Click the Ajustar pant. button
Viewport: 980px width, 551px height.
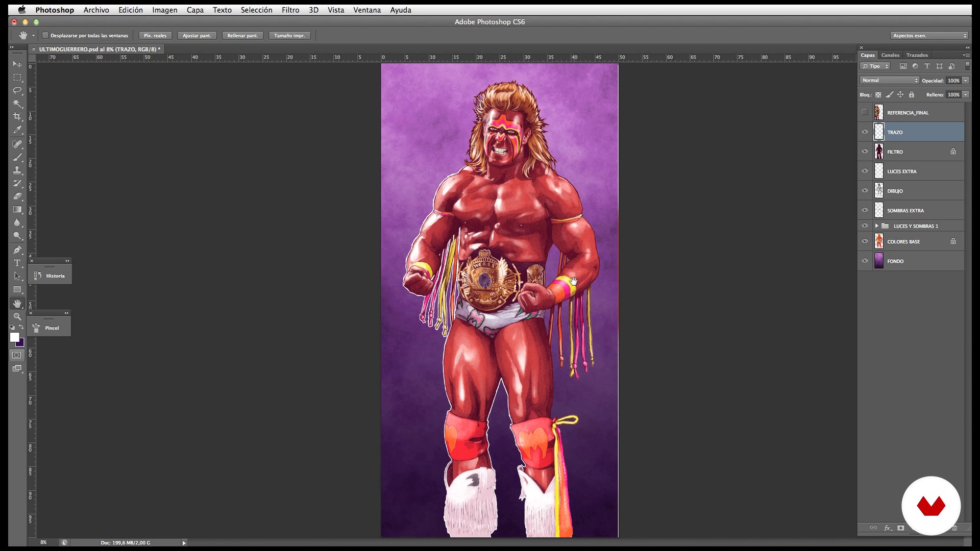pos(197,35)
